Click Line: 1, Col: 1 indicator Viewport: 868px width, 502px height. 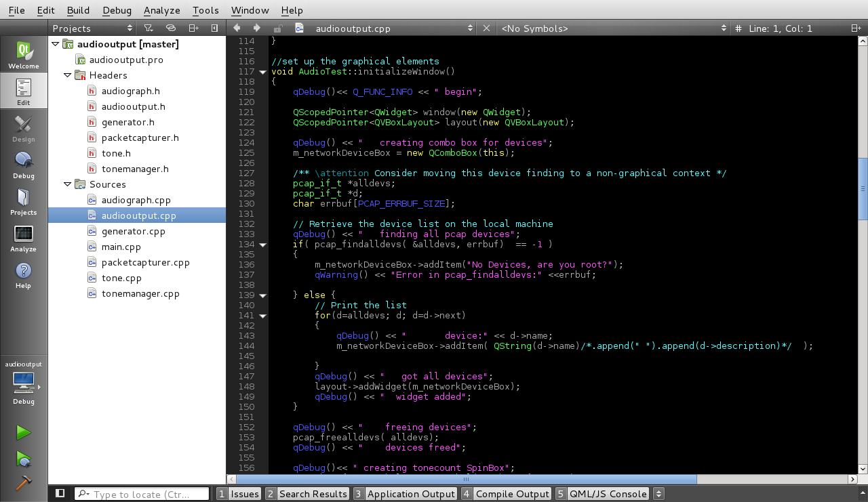tap(781, 28)
